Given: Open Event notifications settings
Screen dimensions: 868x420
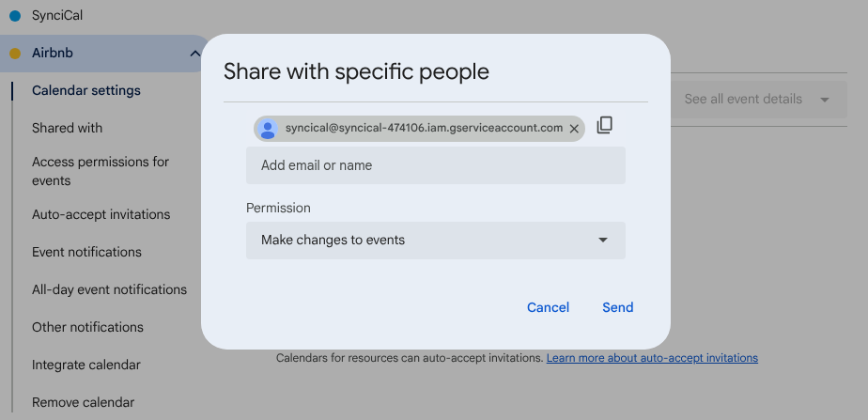Looking at the screenshot, I should coord(86,252).
